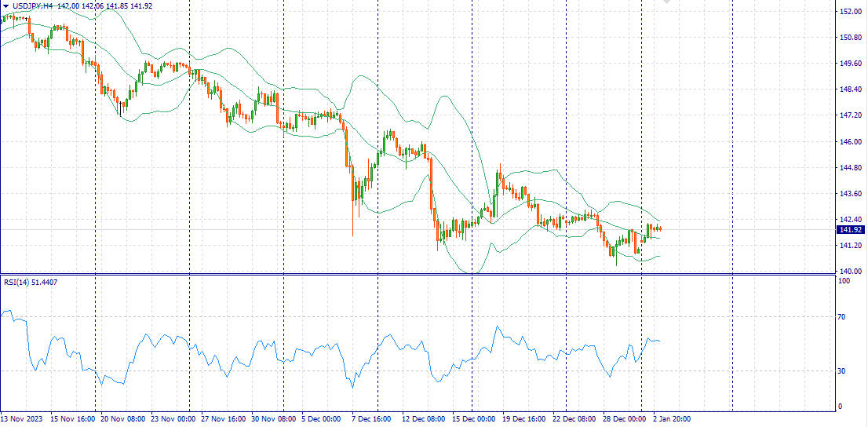Click the 20 Nov 08:00 time label
The image size is (868, 427).
122,419
